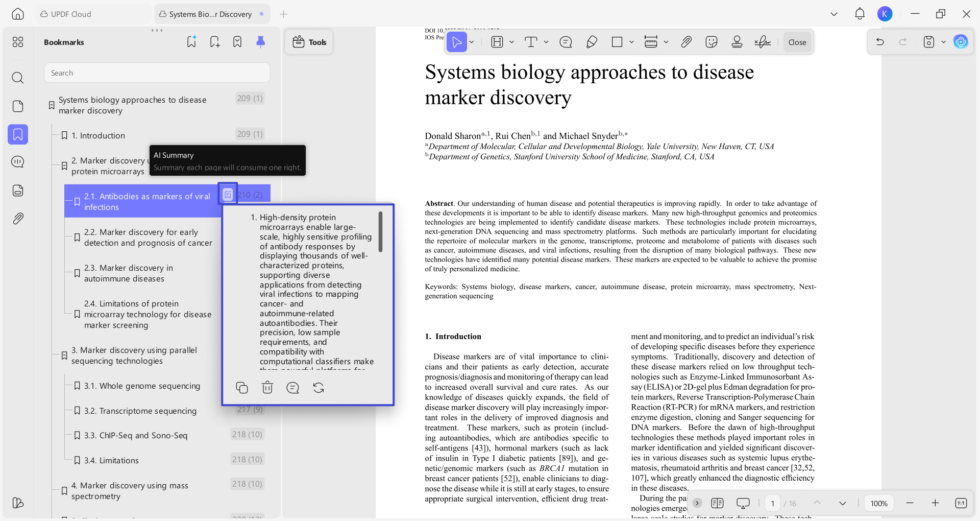
Task: Select bookmark 3.1 Whole genome sequencing
Action: point(143,386)
